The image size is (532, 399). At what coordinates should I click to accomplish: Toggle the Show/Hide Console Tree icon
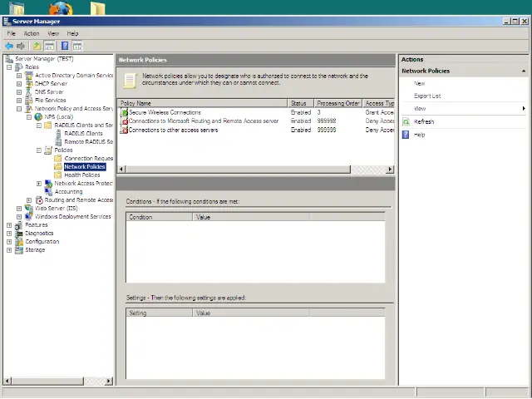(x=49, y=46)
